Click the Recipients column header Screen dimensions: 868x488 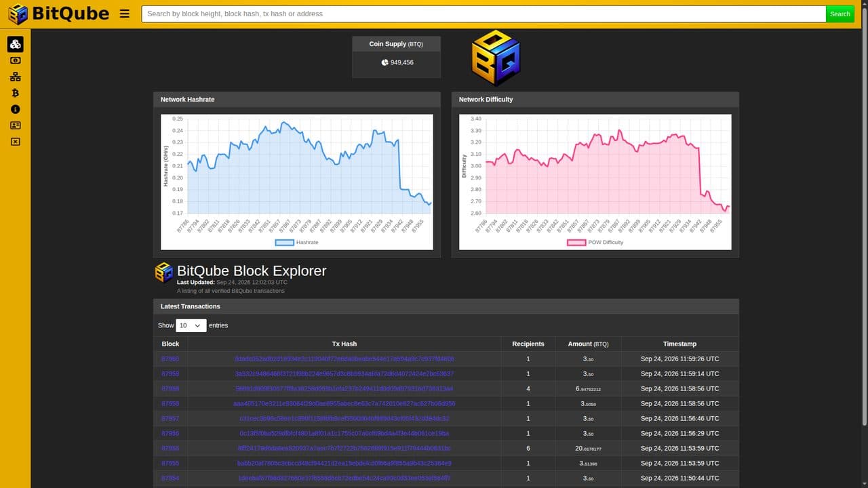(528, 344)
